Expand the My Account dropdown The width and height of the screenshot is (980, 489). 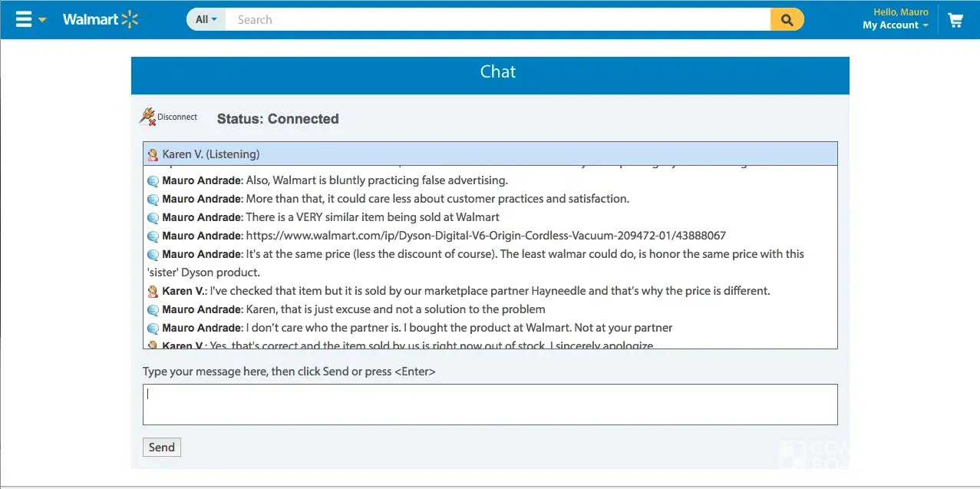[x=895, y=25]
